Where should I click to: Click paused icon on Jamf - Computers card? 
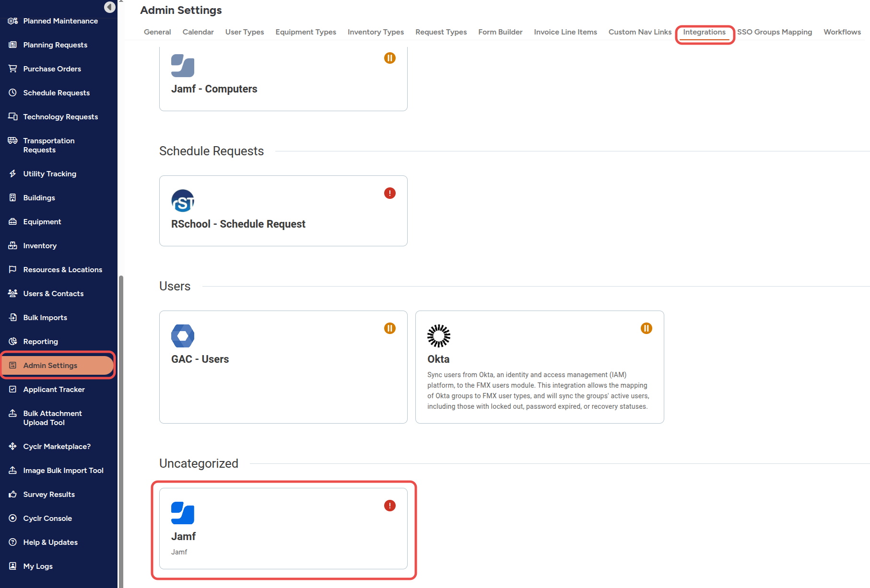(x=390, y=58)
